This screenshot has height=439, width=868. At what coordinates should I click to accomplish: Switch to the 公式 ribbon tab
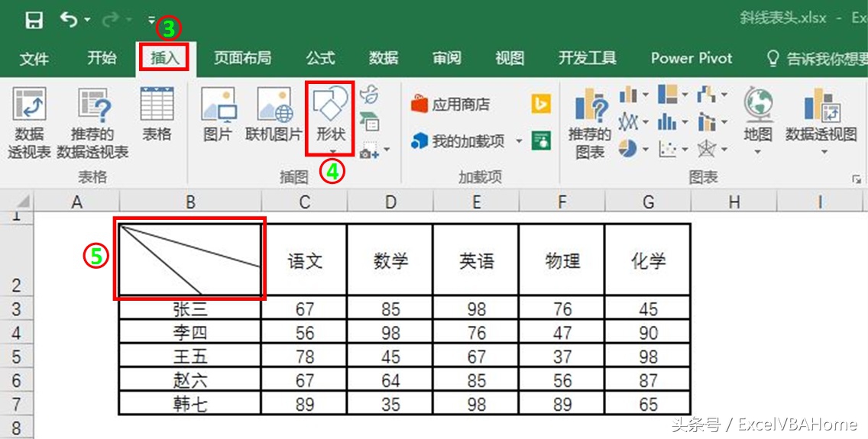click(x=320, y=57)
